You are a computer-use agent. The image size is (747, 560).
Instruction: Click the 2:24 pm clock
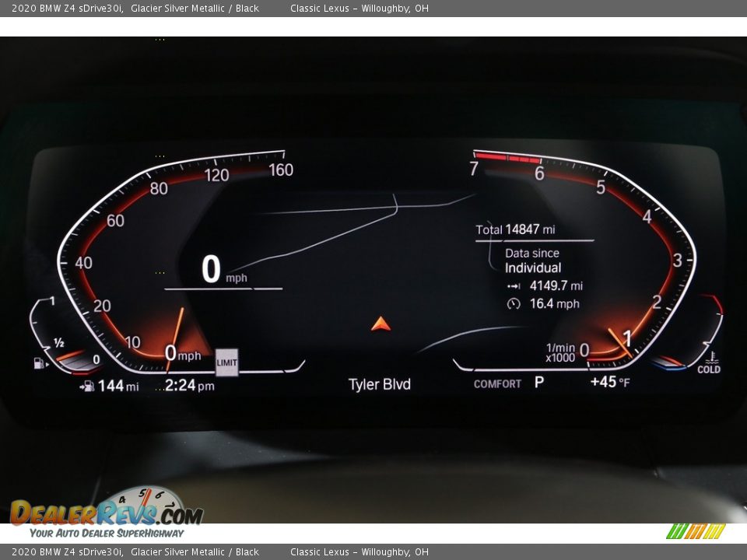(189, 385)
